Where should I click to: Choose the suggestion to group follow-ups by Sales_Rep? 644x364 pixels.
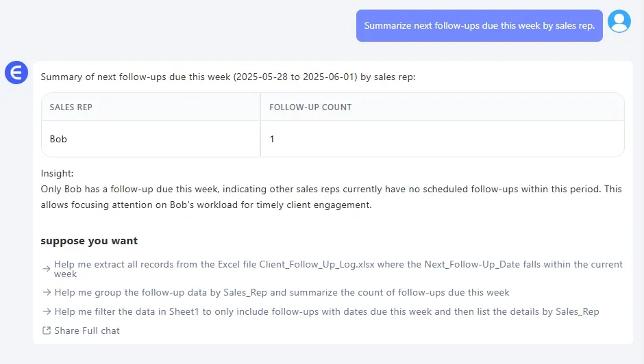point(282,293)
